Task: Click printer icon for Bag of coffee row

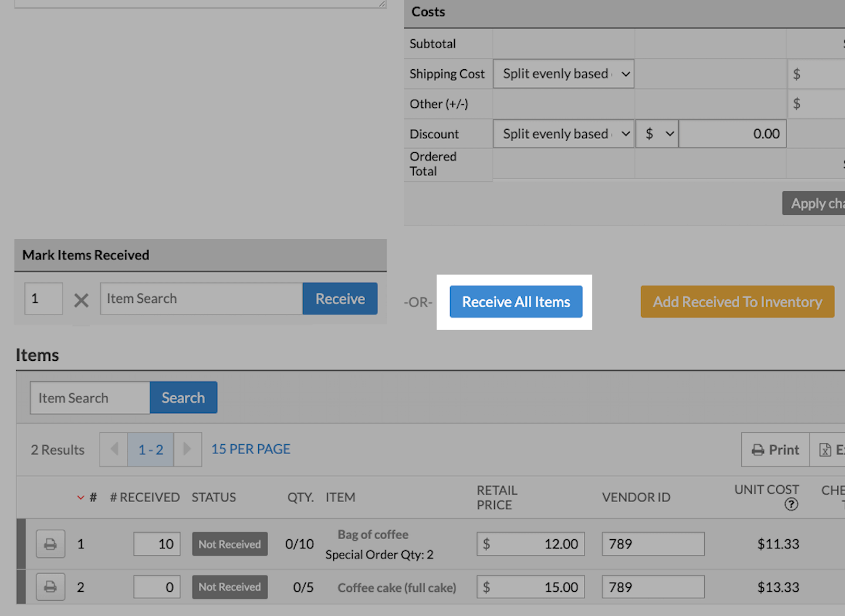Action: (50, 544)
